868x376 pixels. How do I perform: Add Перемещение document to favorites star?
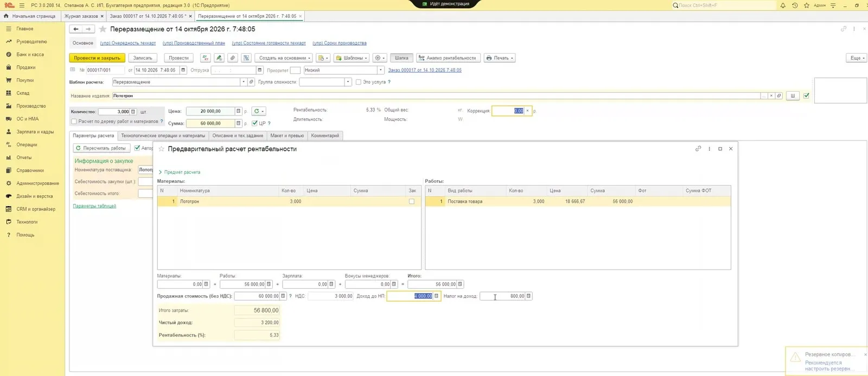(x=103, y=29)
